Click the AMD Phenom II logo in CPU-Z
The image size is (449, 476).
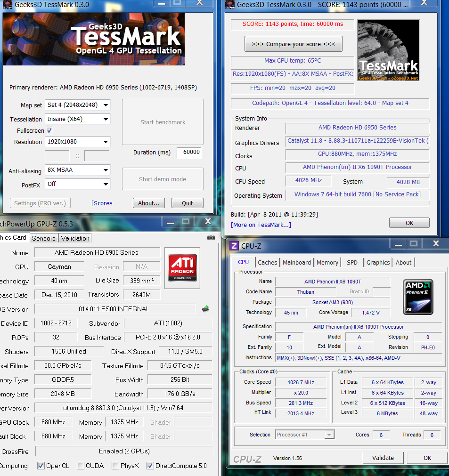[x=418, y=297]
